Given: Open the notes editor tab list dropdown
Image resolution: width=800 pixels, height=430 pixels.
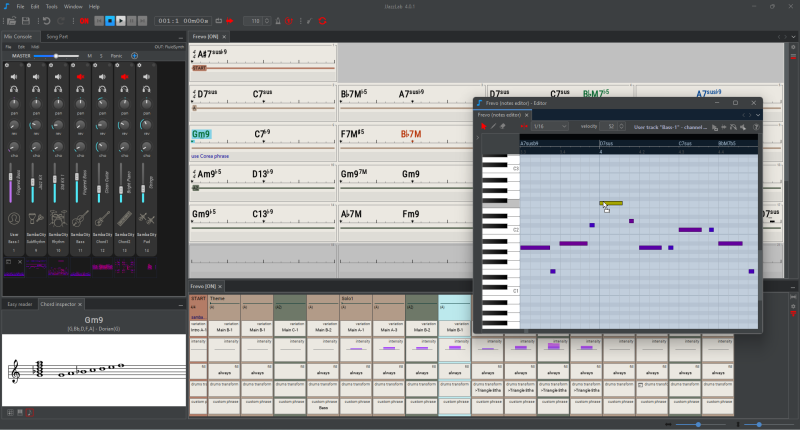Looking at the screenshot, I should point(756,114).
